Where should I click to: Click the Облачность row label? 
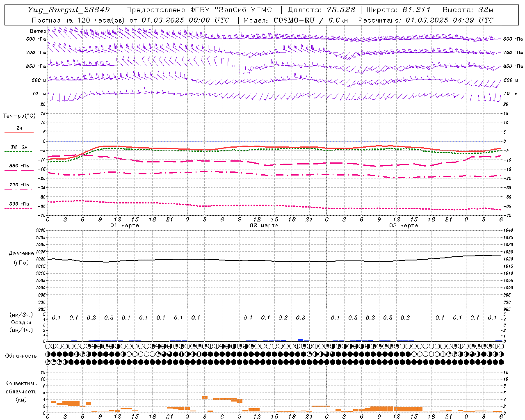(21, 356)
